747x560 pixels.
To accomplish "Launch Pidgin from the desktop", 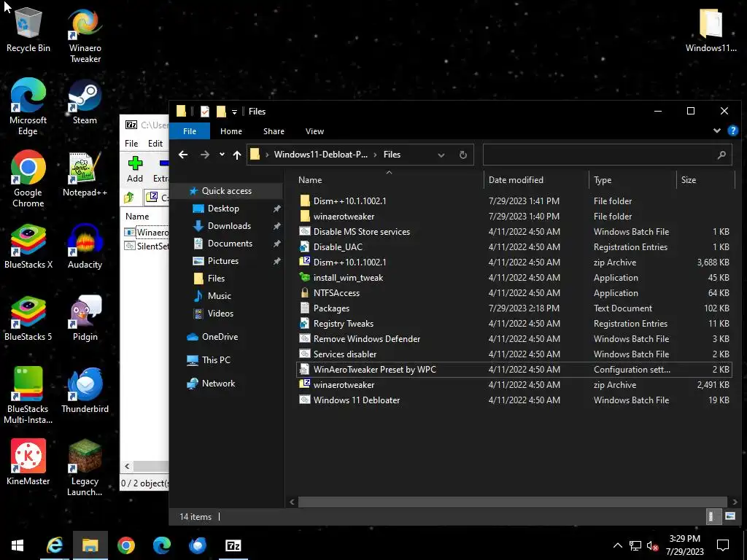I will pos(85,319).
